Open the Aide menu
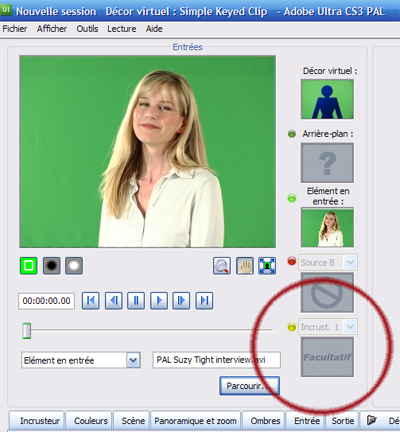Screen dimensions: 400x432 (x=154, y=29)
